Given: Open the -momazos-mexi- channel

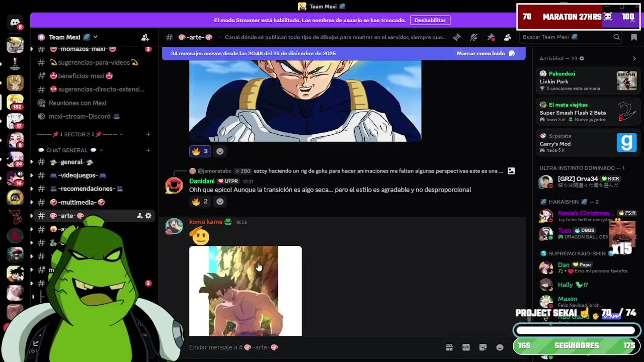Looking at the screenshot, I should 94,49.
